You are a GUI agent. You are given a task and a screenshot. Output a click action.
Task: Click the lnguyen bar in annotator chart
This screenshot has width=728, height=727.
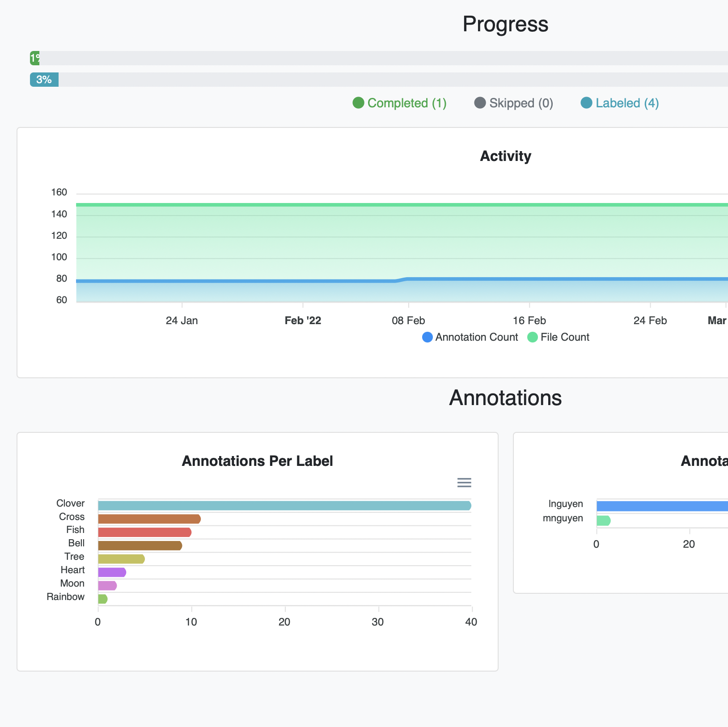coord(662,506)
